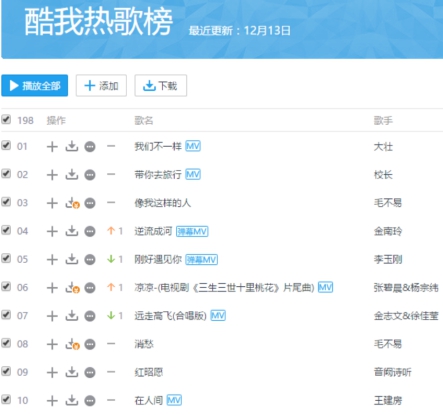Add 带你去旅行 with plus icon

[52, 175]
